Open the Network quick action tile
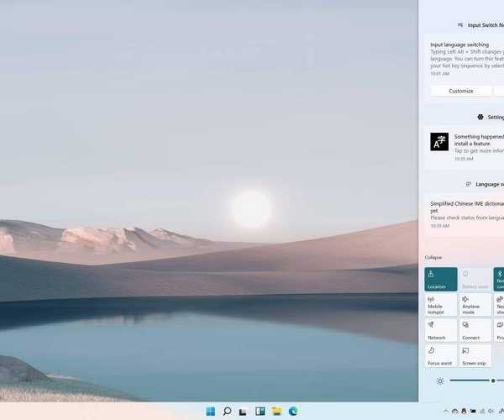 click(441, 329)
